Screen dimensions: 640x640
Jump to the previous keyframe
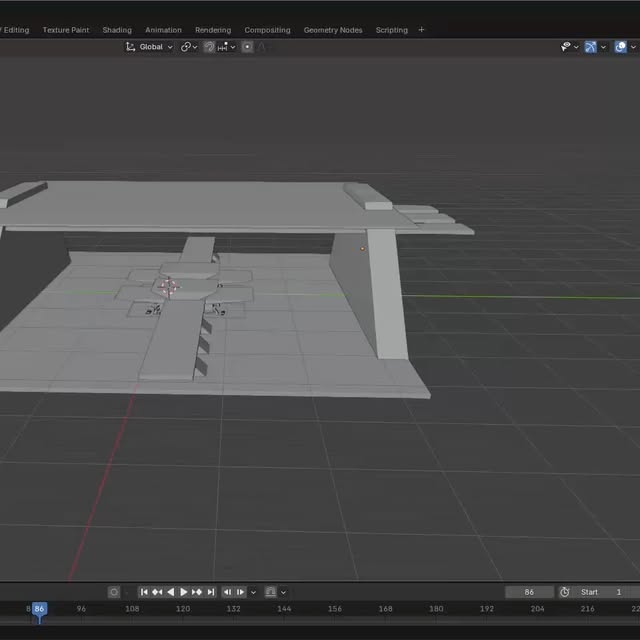[x=157, y=592]
